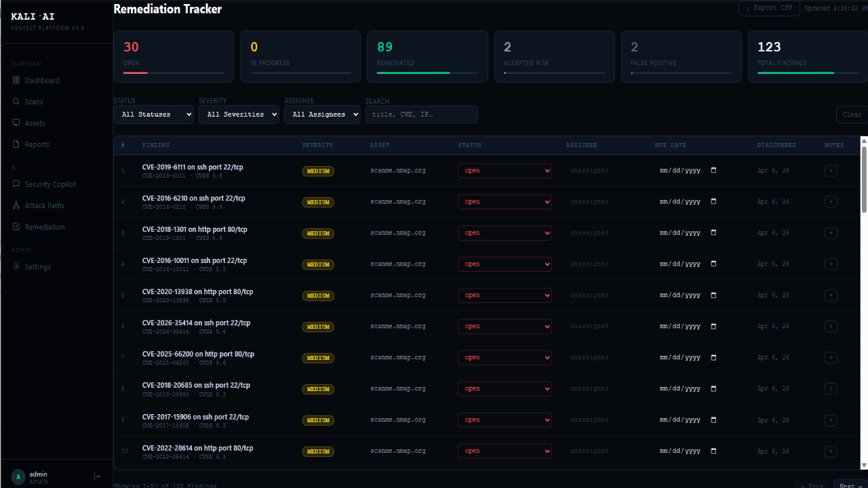The height and width of the screenshot is (488, 868).
Task: Click the Reports document icon
Action: pyautogui.click(x=16, y=144)
